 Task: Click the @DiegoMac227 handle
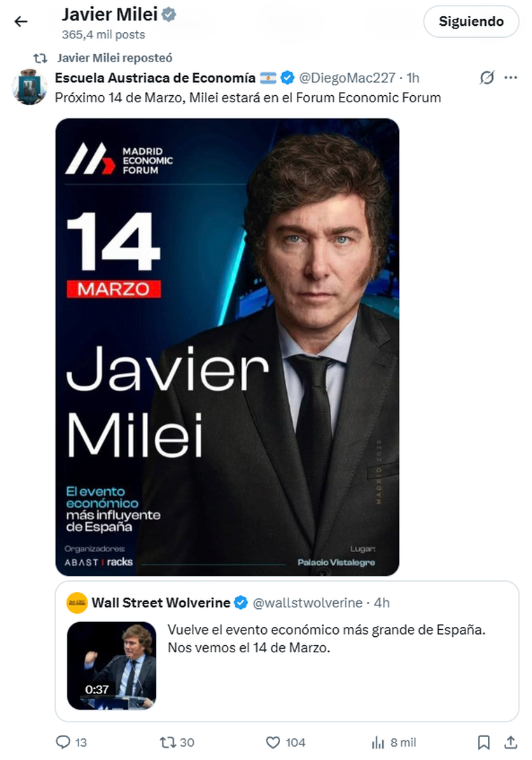(x=346, y=78)
